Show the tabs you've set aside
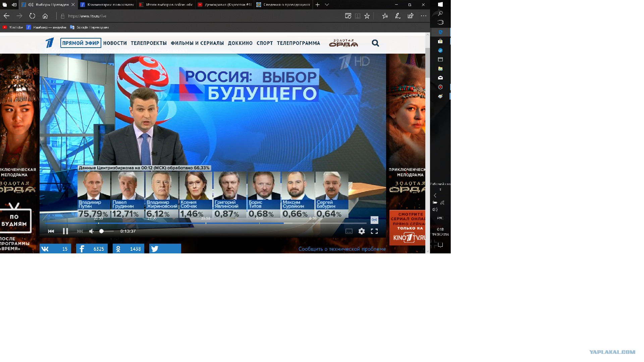This screenshot has height=362, width=644. click(x=5, y=5)
